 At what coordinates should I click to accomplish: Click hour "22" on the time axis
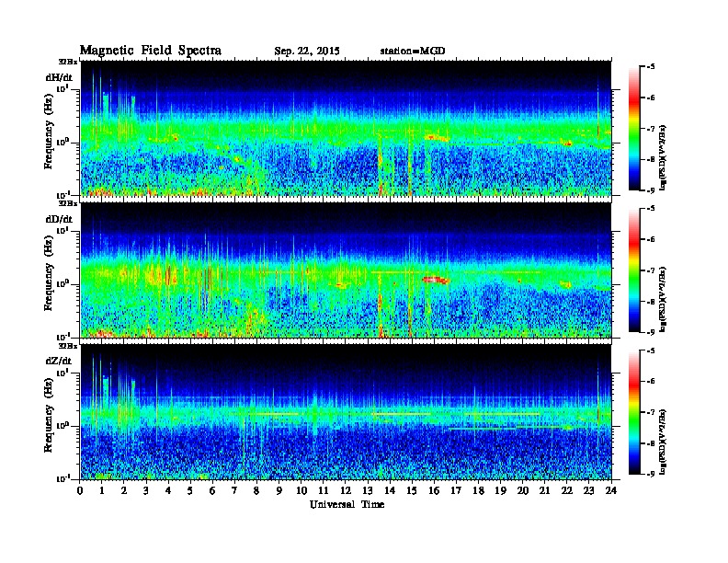click(x=567, y=490)
